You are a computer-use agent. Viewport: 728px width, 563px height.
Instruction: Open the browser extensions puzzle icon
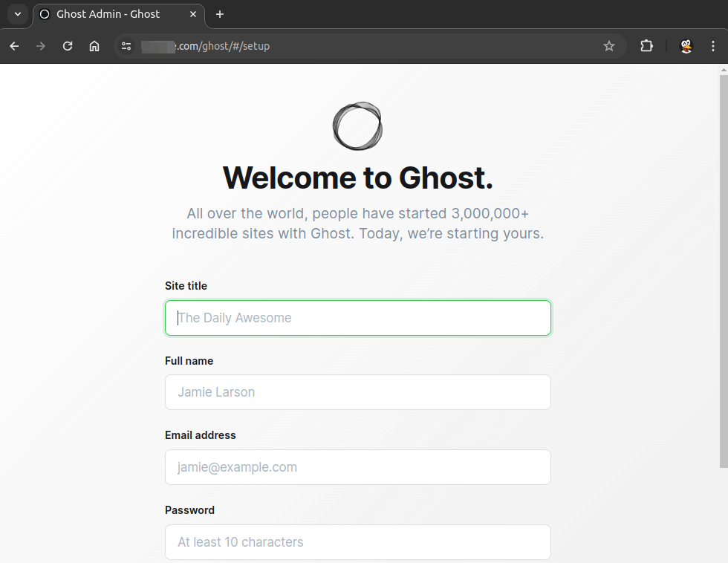646,46
